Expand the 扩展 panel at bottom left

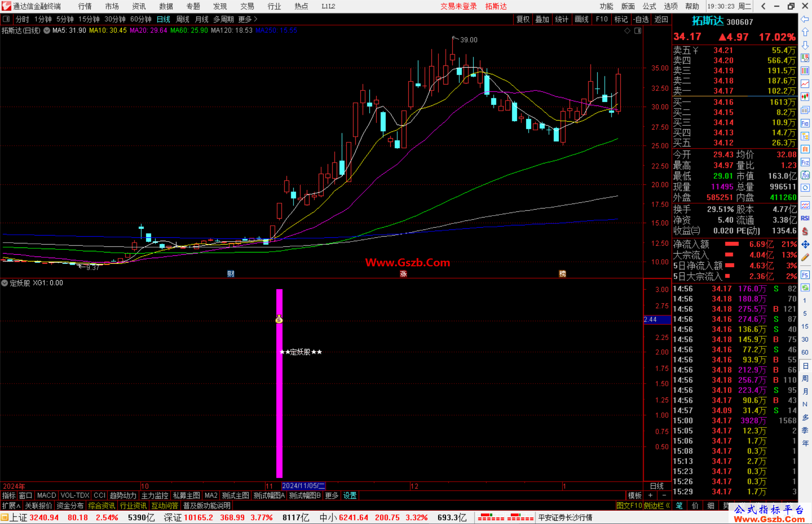point(11,506)
